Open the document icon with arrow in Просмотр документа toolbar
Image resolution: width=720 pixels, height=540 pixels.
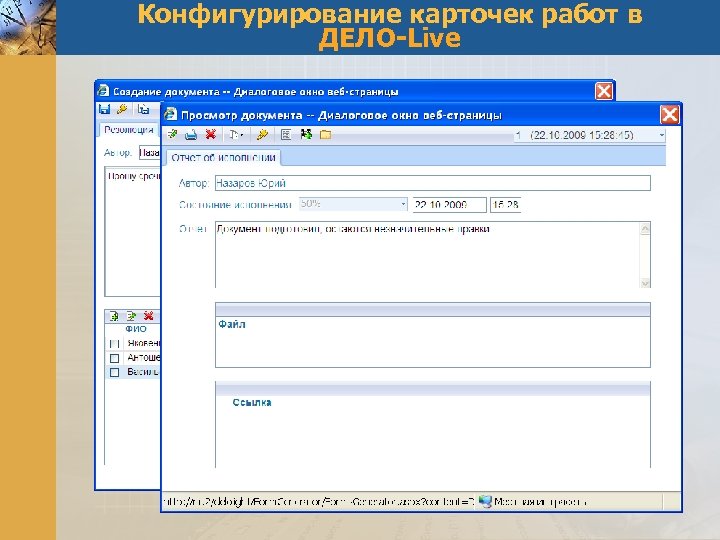coord(236,135)
